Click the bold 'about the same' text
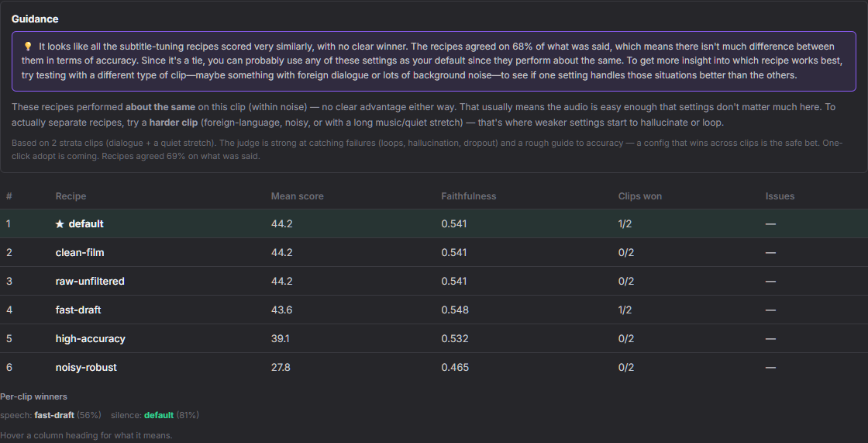The height and width of the screenshot is (443, 868). click(x=160, y=106)
